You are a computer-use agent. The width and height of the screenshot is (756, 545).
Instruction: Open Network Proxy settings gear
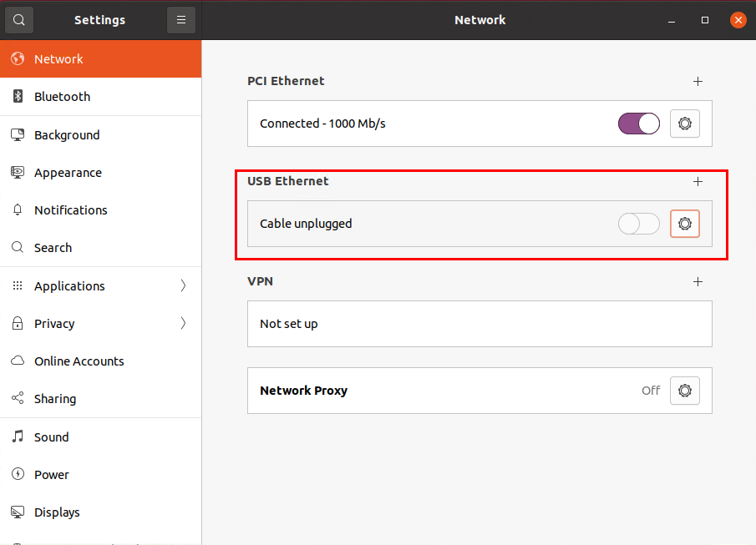[685, 391]
